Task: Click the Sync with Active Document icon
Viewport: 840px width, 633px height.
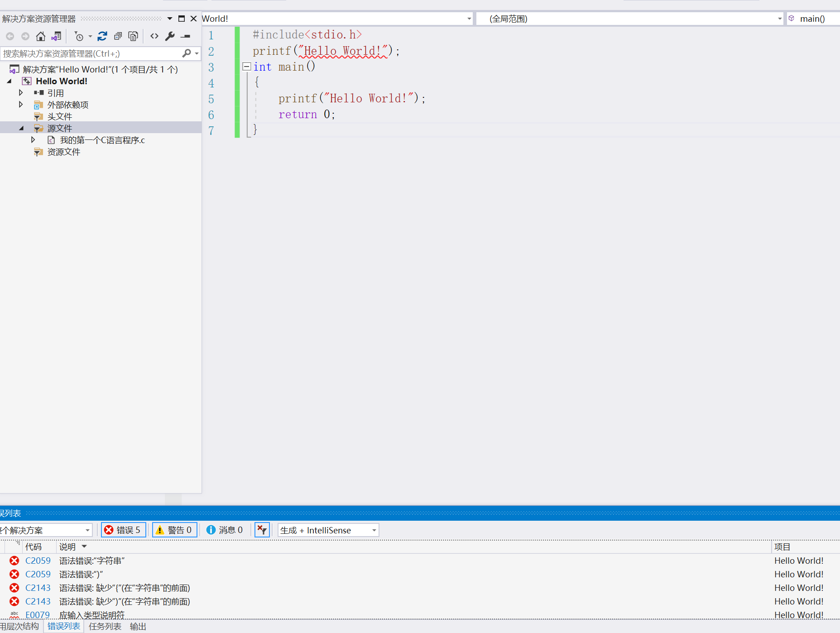Action: coord(102,36)
